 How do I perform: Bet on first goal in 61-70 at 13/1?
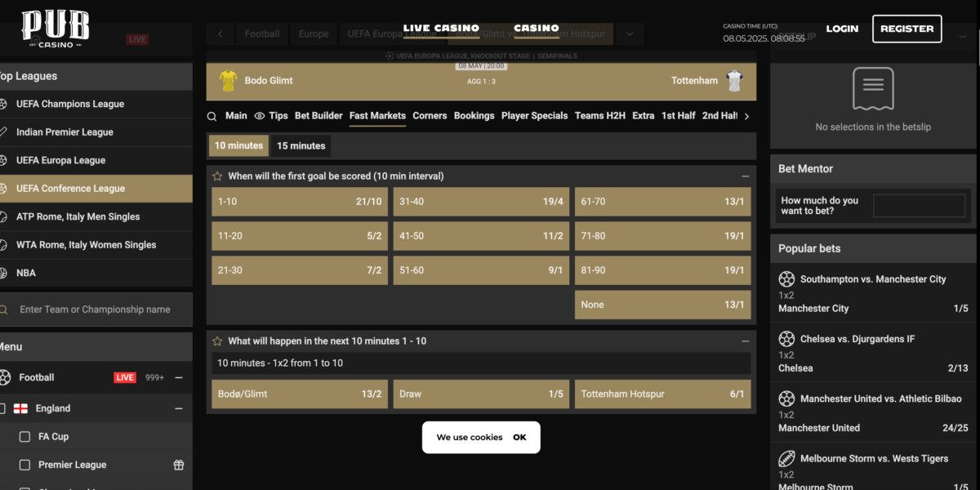tap(663, 202)
